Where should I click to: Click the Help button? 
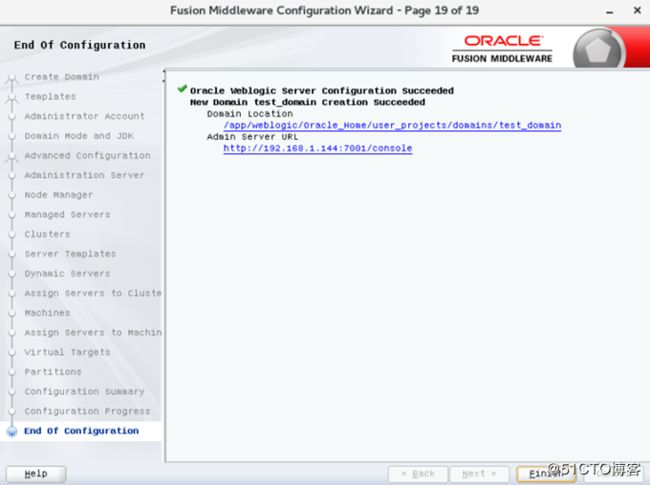coord(36,474)
